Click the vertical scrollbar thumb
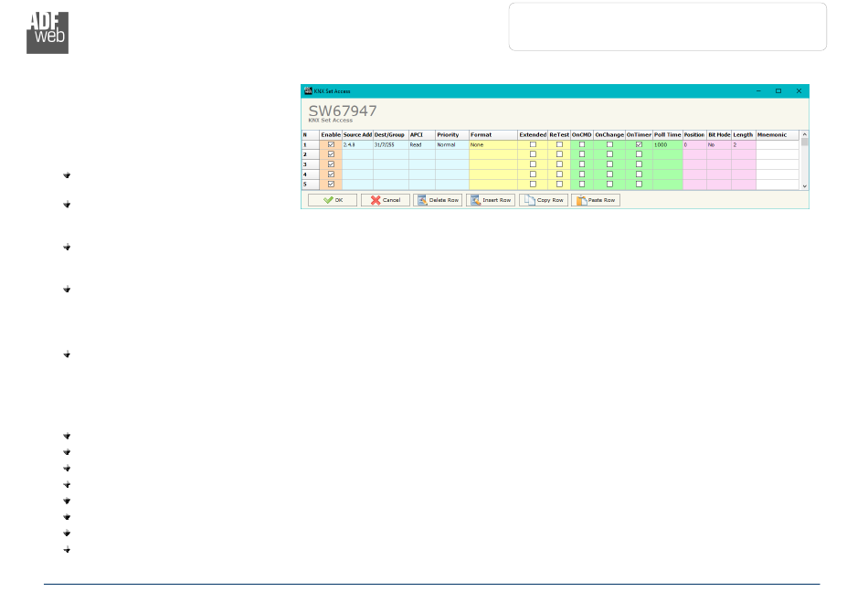The image size is (868, 602). pos(804,143)
